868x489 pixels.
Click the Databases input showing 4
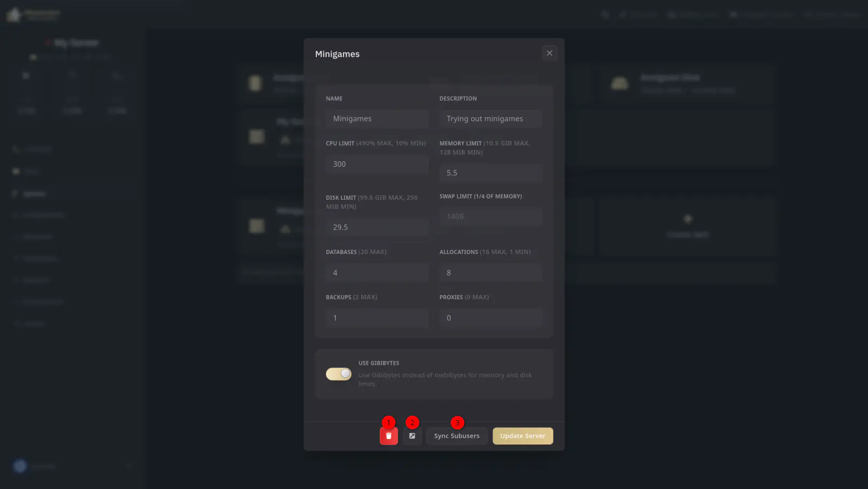[x=376, y=273]
